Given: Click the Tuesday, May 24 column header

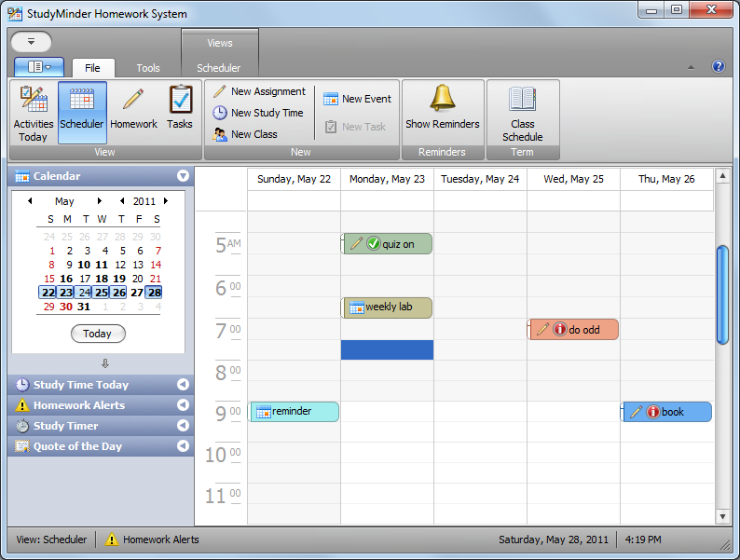Looking at the screenshot, I should click(480, 179).
